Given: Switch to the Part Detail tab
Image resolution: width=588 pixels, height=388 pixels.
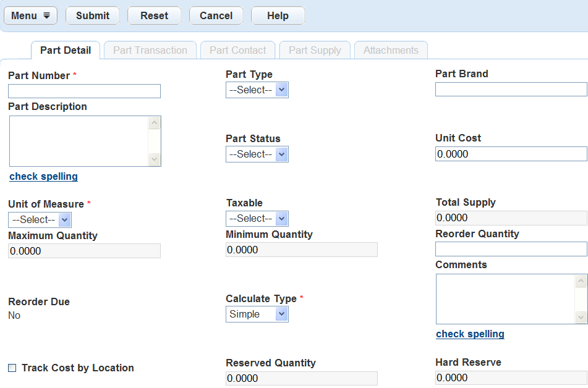Looking at the screenshot, I should 66,51.
